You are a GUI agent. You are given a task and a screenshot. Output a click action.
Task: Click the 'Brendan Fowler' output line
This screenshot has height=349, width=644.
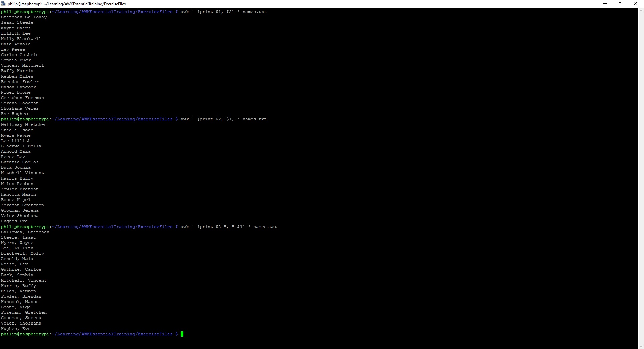[20, 82]
